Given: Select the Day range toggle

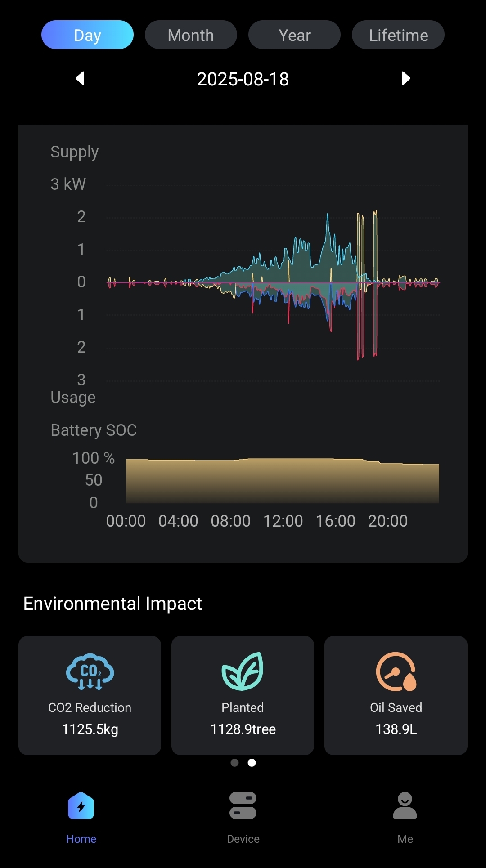Looking at the screenshot, I should (x=87, y=35).
